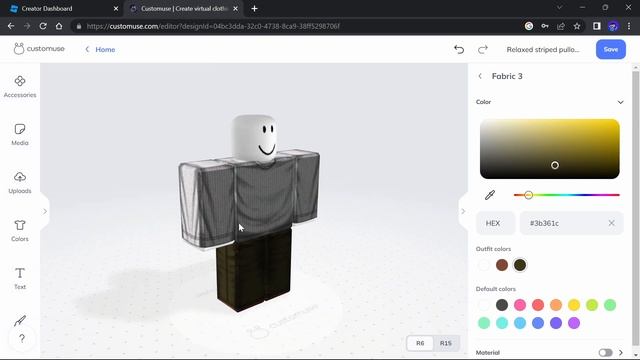Viewport: 640px width, 360px height.
Task: Choose the lime default color
Action: [x=592, y=305]
